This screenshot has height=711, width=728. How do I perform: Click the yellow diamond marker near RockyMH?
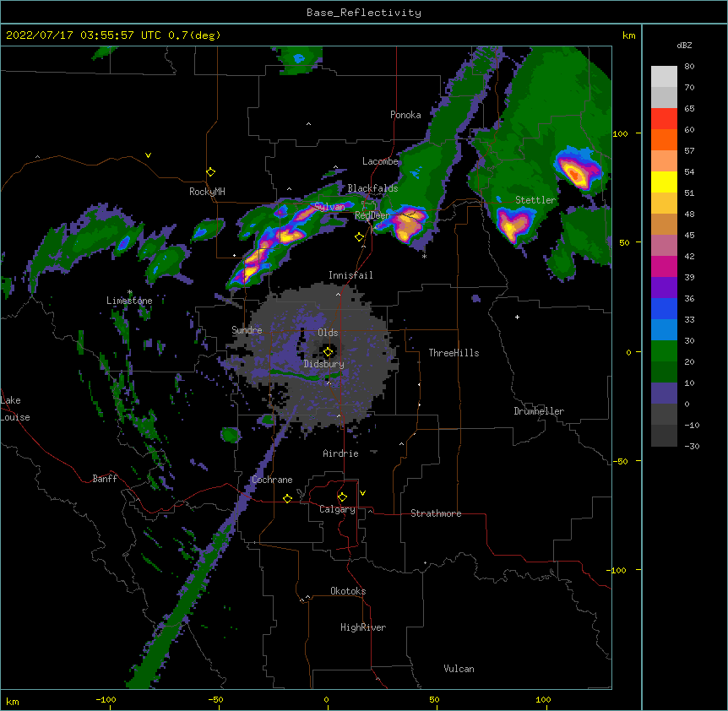point(211,172)
